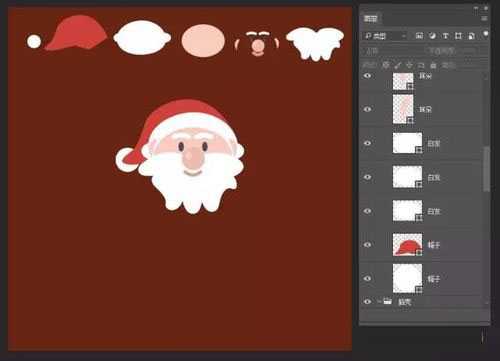Filter layers by adjustment layer icon
This screenshot has width=500, height=361.
pos(432,36)
